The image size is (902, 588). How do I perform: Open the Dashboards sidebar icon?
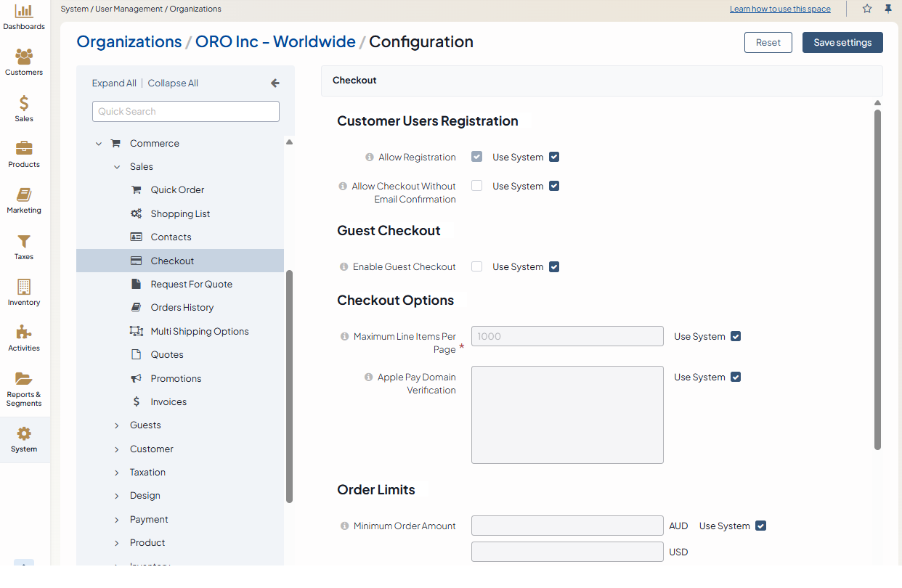pyautogui.click(x=24, y=12)
